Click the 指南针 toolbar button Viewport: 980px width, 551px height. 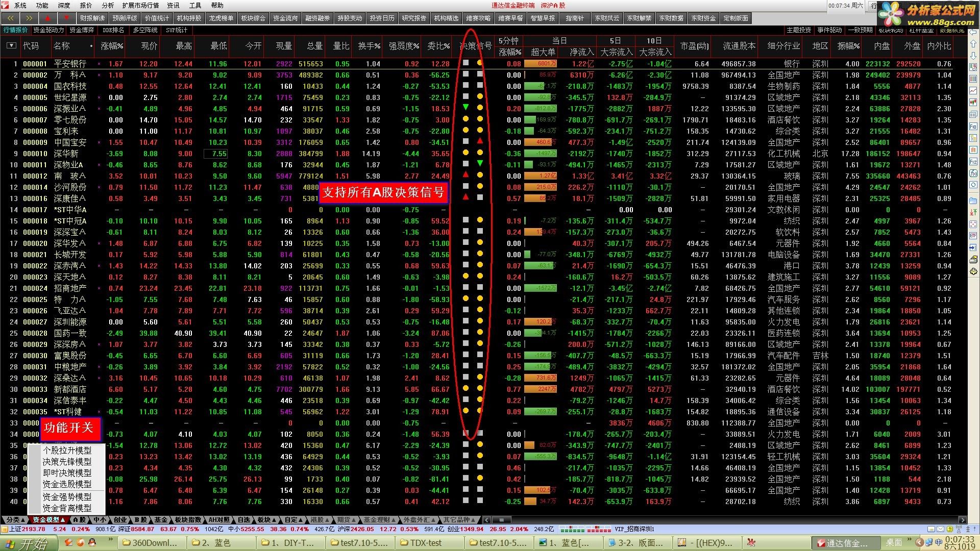point(575,18)
